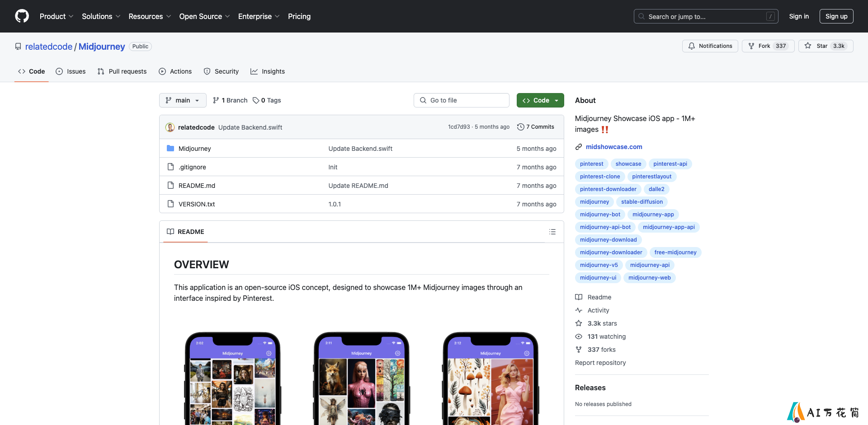Fork the repository using Fork button
This screenshot has height=425, width=868.
pos(768,46)
